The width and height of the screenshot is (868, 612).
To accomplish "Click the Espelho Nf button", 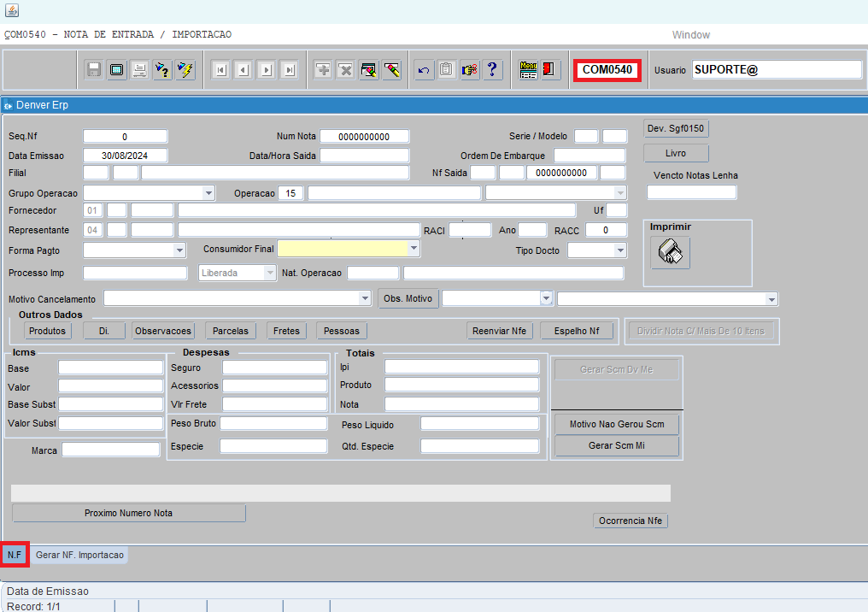I will tap(577, 331).
